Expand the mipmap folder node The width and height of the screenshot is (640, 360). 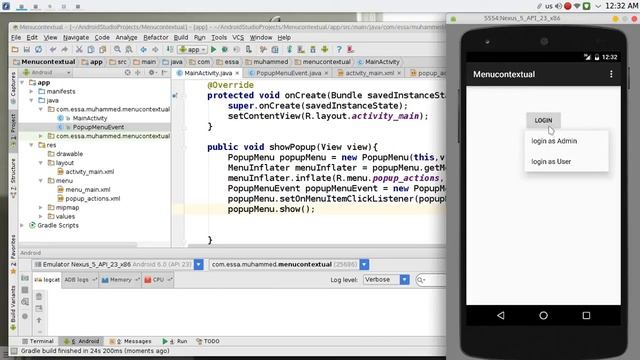point(41,207)
